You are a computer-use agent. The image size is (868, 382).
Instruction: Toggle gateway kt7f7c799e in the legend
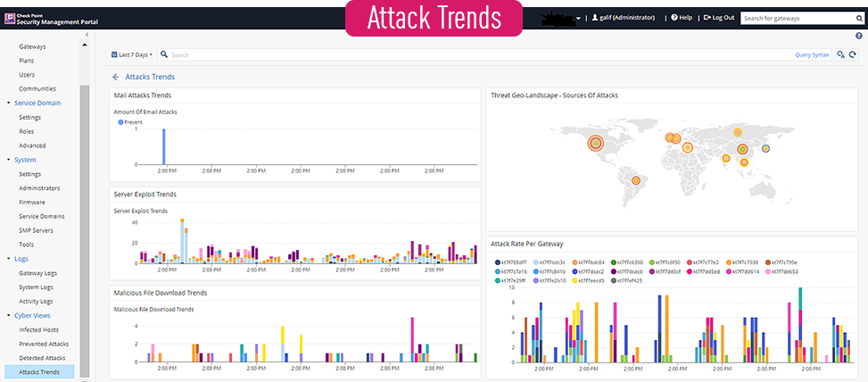tap(781, 262)
